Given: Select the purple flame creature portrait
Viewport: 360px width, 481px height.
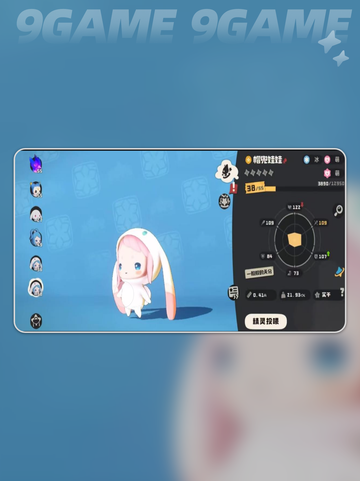Looking at the screenshot, I should tap(36, 164).
